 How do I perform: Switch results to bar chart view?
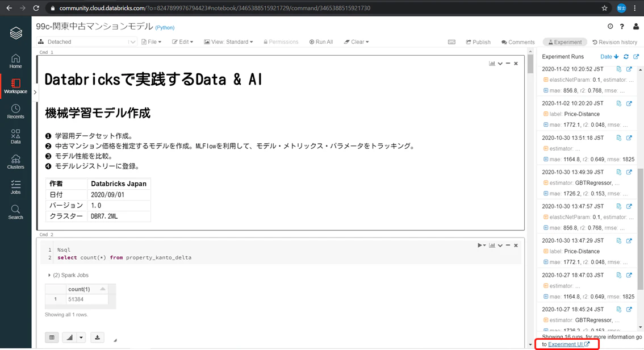[70, 338]
